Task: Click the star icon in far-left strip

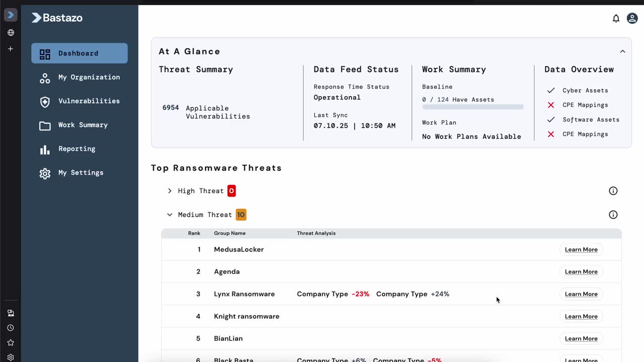Action: click(11, 342)
